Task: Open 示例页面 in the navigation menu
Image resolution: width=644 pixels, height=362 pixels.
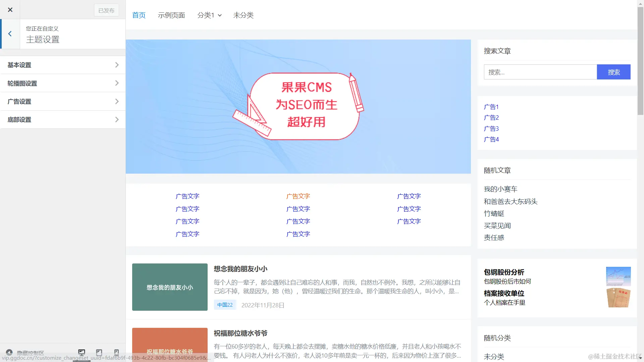Action: 171,15
